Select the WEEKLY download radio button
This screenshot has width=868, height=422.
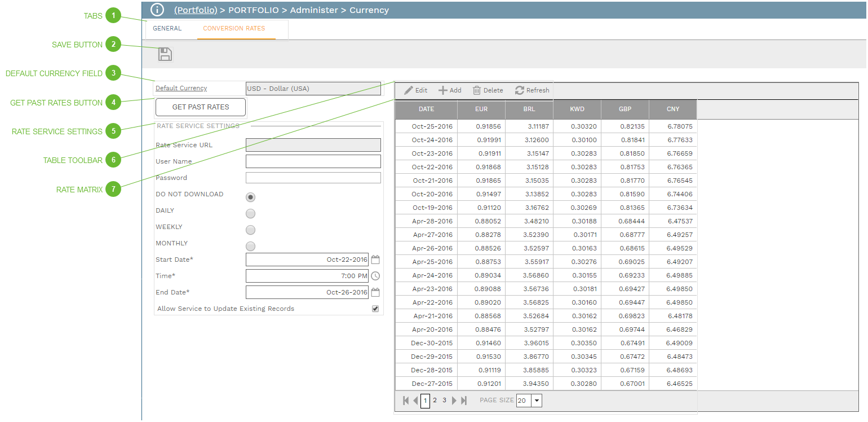(x=251, y=230)
